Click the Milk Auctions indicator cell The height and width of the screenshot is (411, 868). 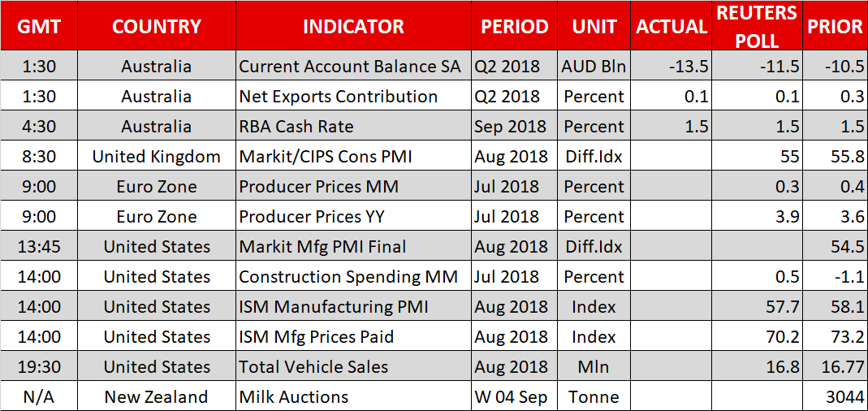pyautogui.click(x=293, y=397)
